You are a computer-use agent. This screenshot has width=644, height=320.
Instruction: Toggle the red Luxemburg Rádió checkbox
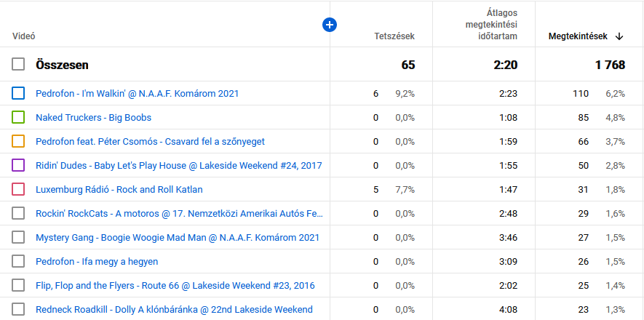coord(19,189)
